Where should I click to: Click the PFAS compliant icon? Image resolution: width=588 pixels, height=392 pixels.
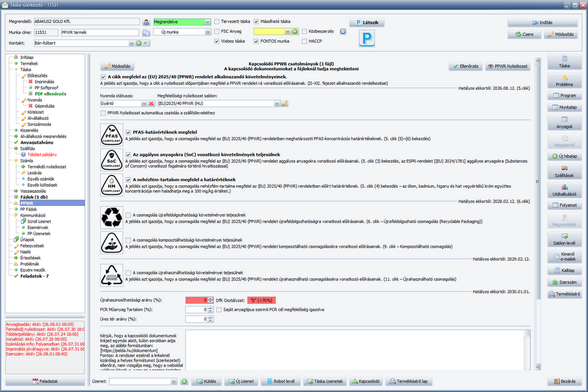pyautogui.click(x=112, y=135)
